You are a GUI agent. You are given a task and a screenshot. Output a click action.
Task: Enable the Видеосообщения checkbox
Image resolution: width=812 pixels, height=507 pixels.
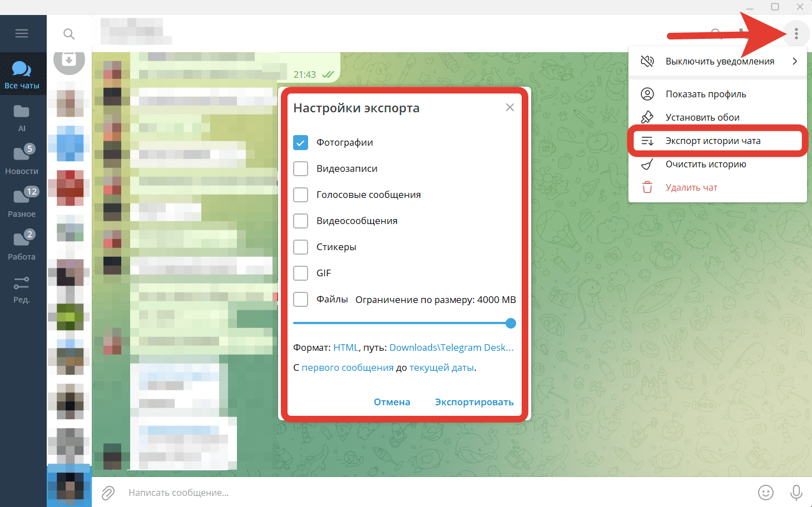pyautogui.click(x=300, y=221)
